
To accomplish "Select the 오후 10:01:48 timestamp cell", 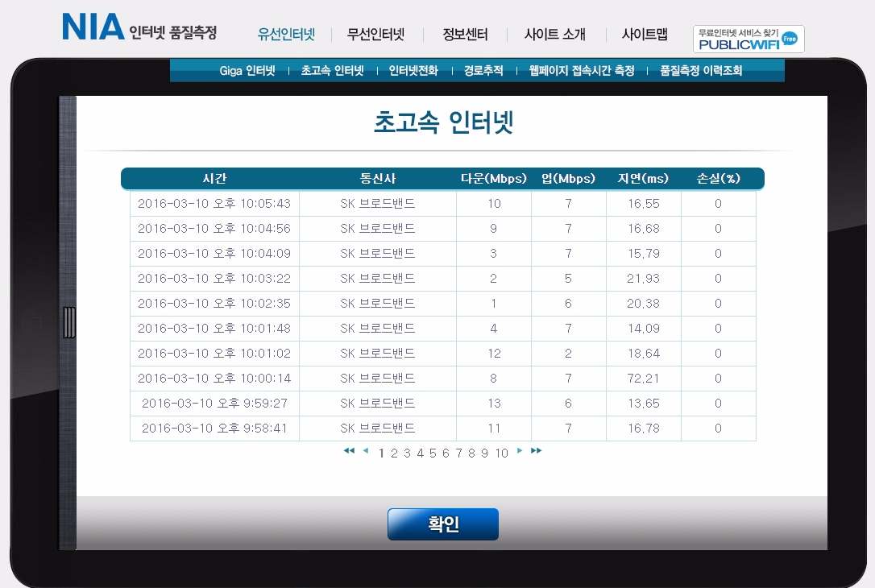I will [214, 329].
